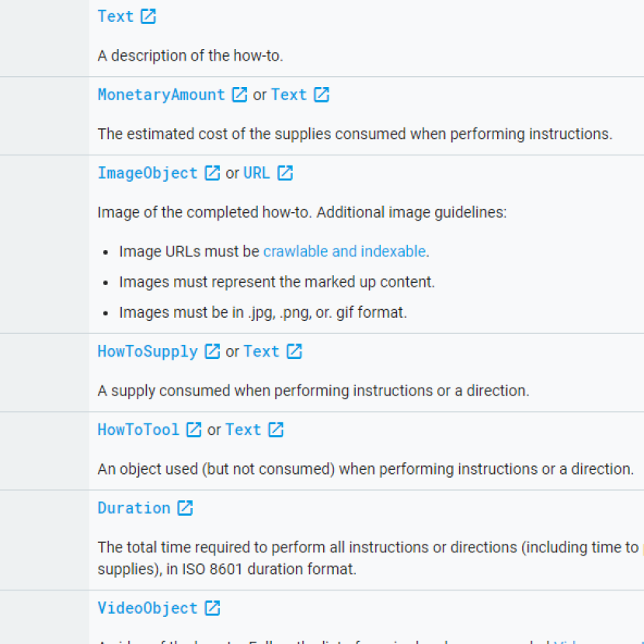The image size is (644, 644).
Task: Click external link icon next to URL
Action: 285,173
